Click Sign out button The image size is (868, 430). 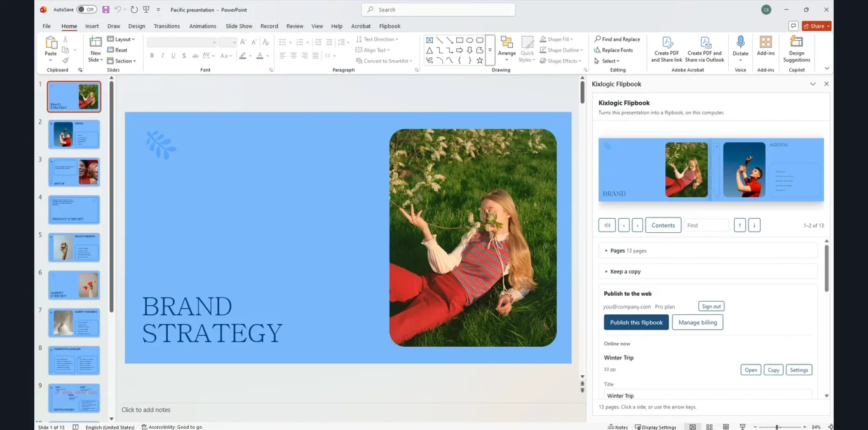click(x=711, y=307)
